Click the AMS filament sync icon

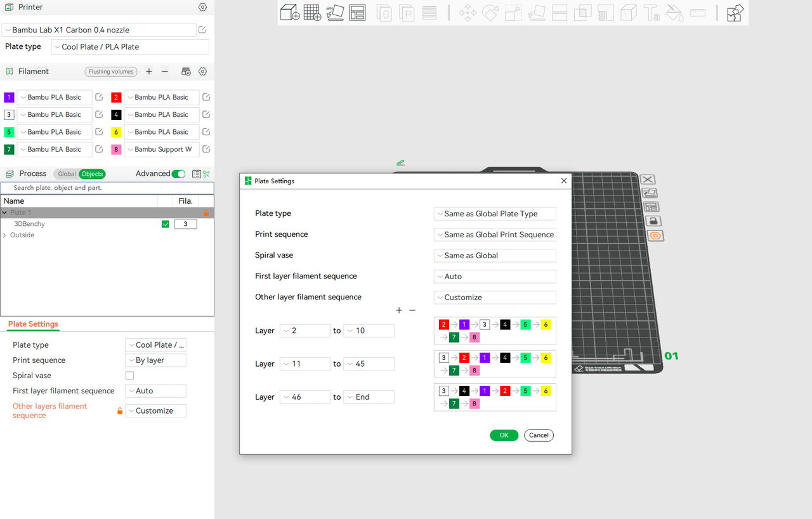(187, 72)
